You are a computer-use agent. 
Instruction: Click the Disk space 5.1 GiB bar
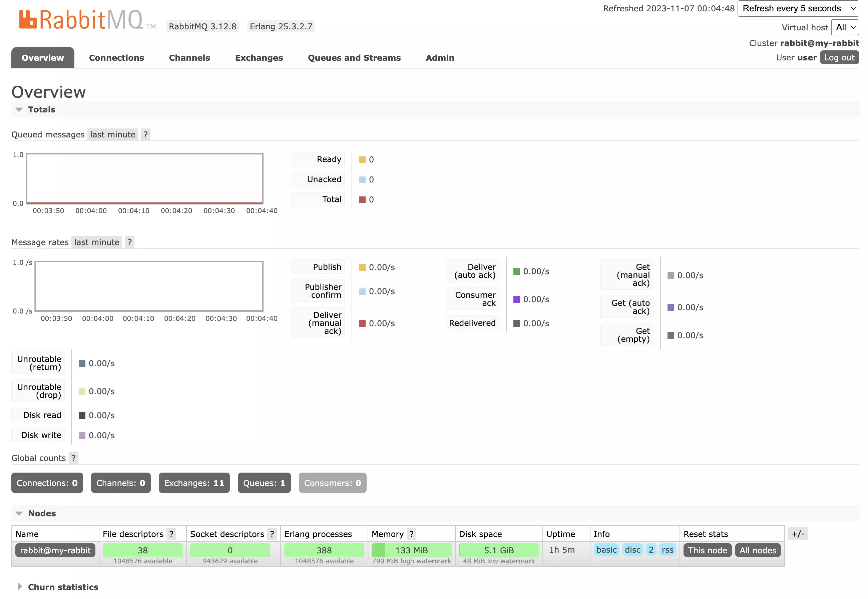coord(499,550)
